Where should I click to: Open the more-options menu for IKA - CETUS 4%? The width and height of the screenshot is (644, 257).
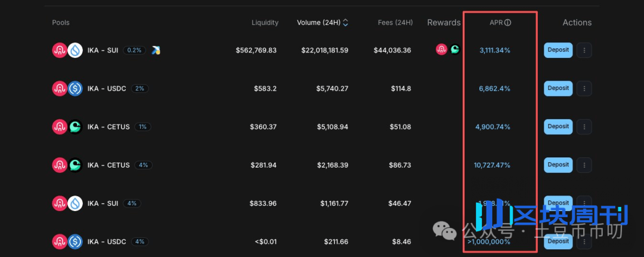584,165
